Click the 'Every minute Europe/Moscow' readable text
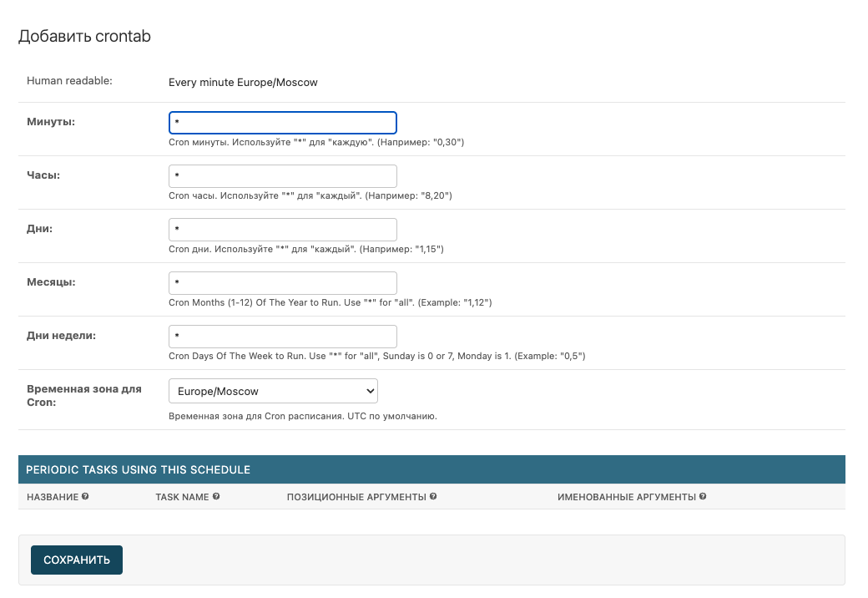This screenshot has width=868, height=598. (x=243, y=83)
